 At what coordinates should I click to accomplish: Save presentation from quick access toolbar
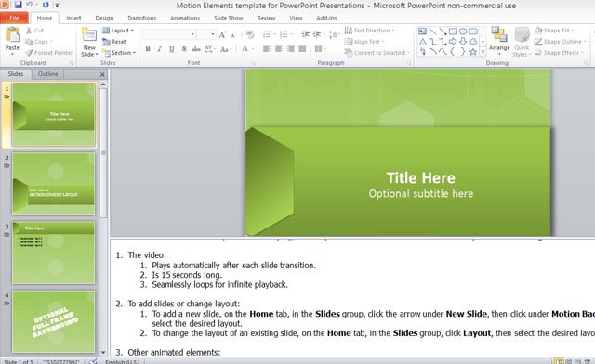(19, 5)
